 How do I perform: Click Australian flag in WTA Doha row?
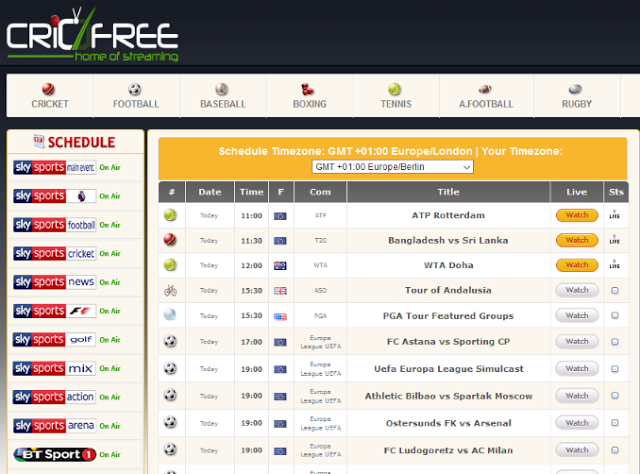coord(280,266)
